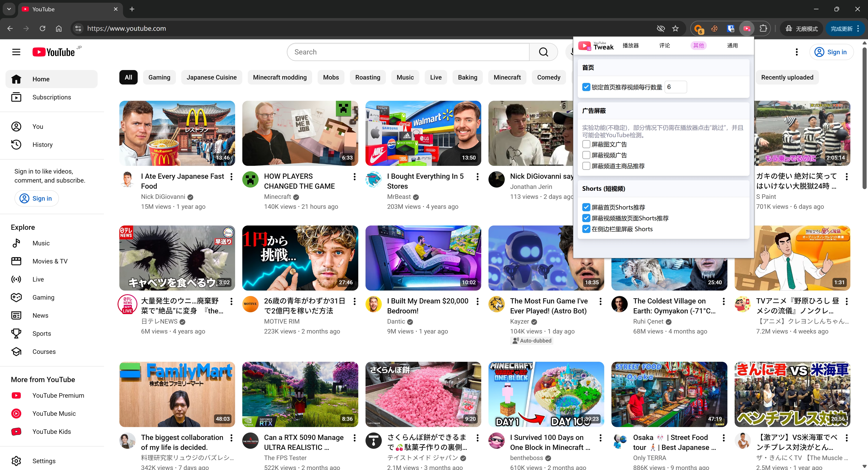
Task: Select the Japanese Cuisine filter chip
Action: click(x=211, y=78)
